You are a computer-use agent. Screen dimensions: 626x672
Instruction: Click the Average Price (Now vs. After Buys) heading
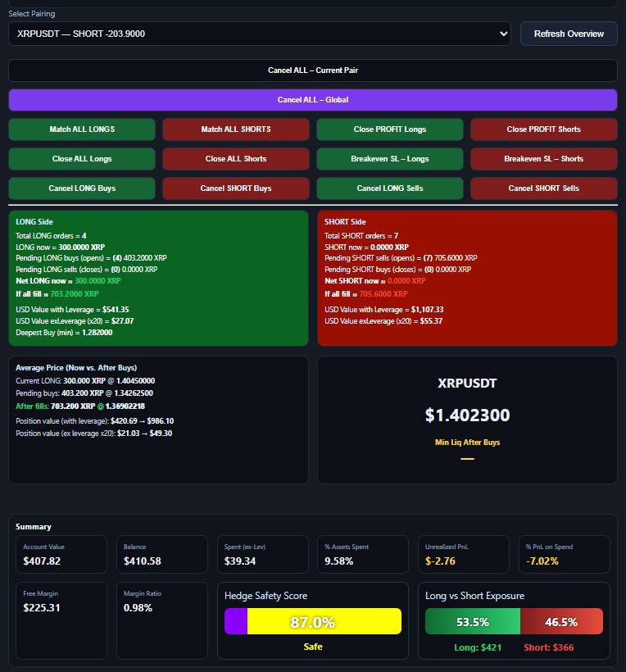pyautogui.click(x=76, y=368)
